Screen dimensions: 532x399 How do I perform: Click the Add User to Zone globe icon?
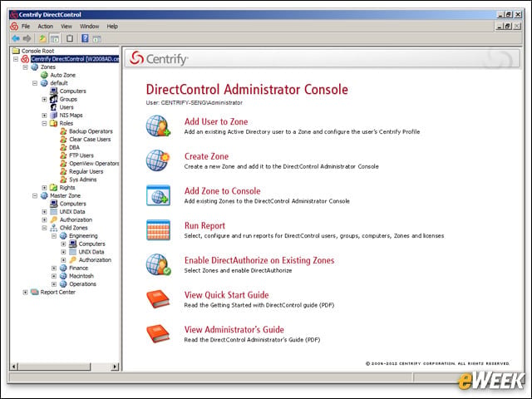pyautogui.click(x=158, y=126)
